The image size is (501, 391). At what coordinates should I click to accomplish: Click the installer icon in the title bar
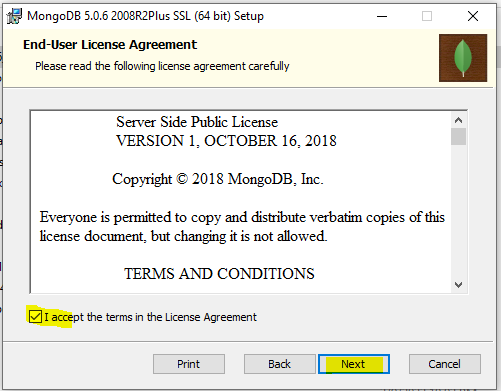[14, 16]
